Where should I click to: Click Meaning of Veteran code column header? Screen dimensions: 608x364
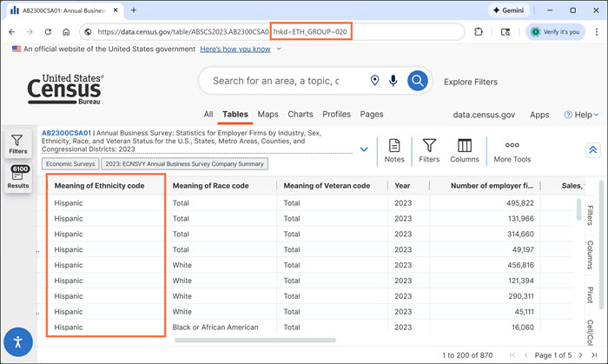click(x=327, y=186)
